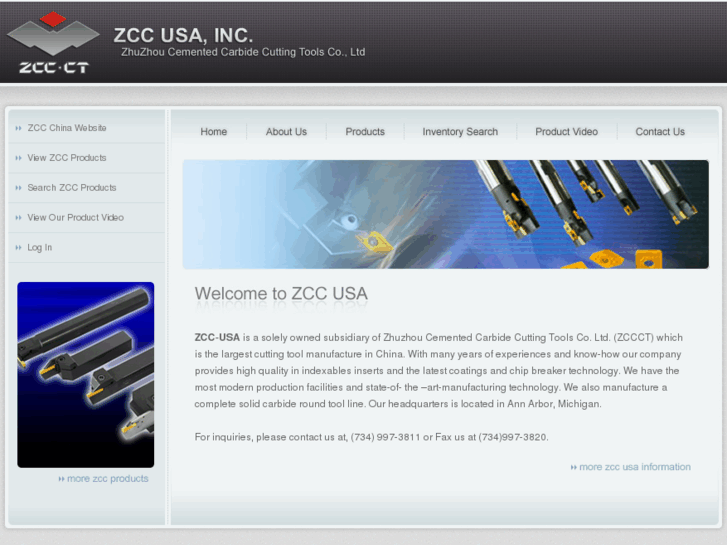Click Log In in sidebar

(40, 247)
